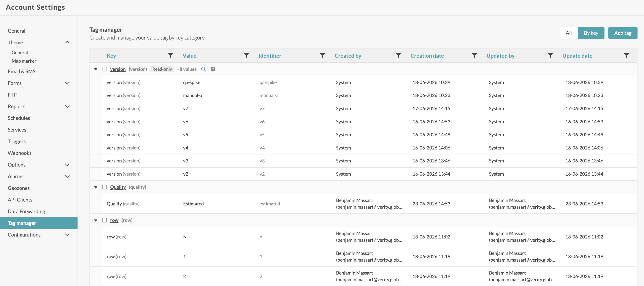
Task: Expand the Configurations sidebar section
Action: click(67, 235)
